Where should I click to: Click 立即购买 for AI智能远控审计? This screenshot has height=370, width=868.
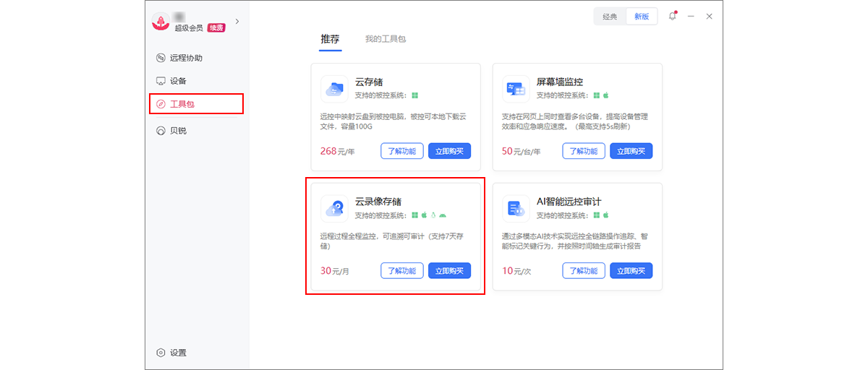tap(631, 271)
